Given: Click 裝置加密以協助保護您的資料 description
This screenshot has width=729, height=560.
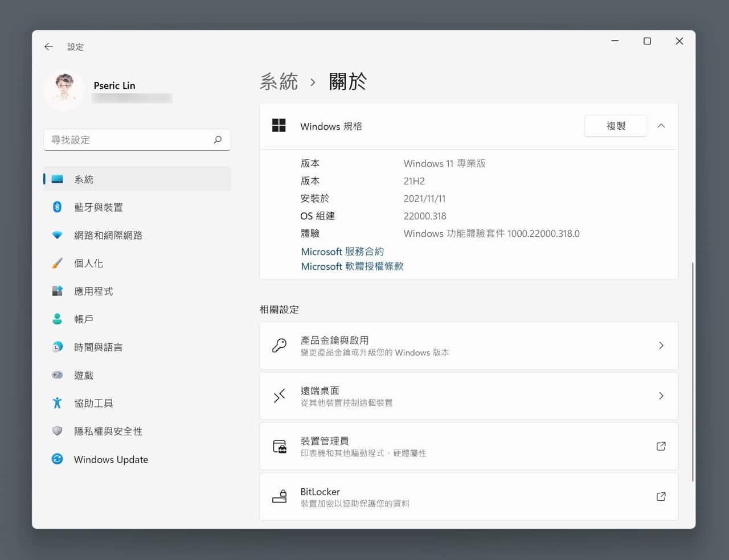Looking at the screenshot, I should [x=355, y=504].
